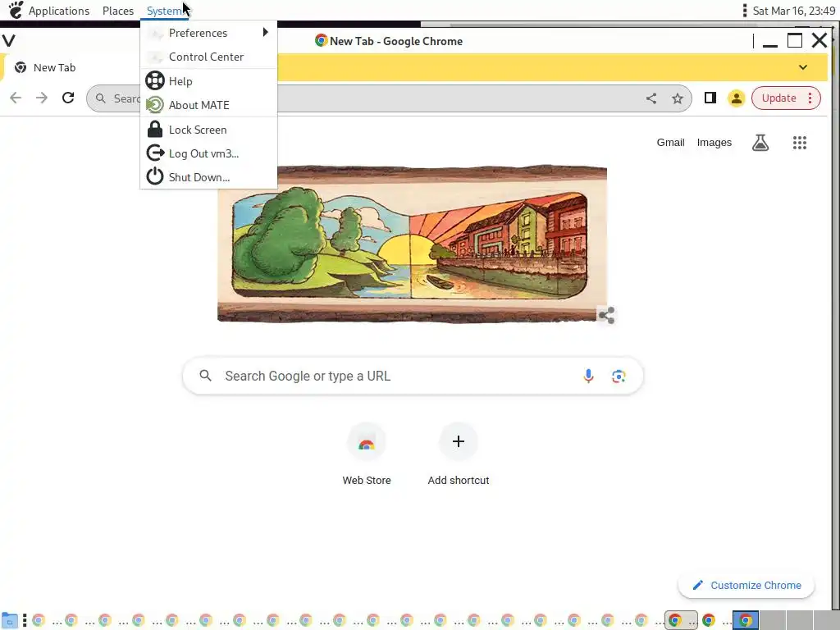Click the bookmark star icon
The height and width of the screenshot is (630, 840).
(x=677, y=98)
